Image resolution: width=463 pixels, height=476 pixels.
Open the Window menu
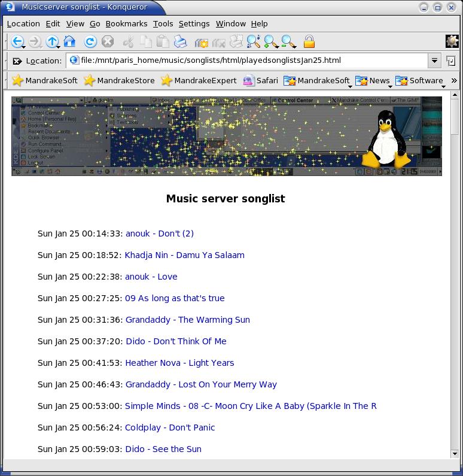coord(230,24)
